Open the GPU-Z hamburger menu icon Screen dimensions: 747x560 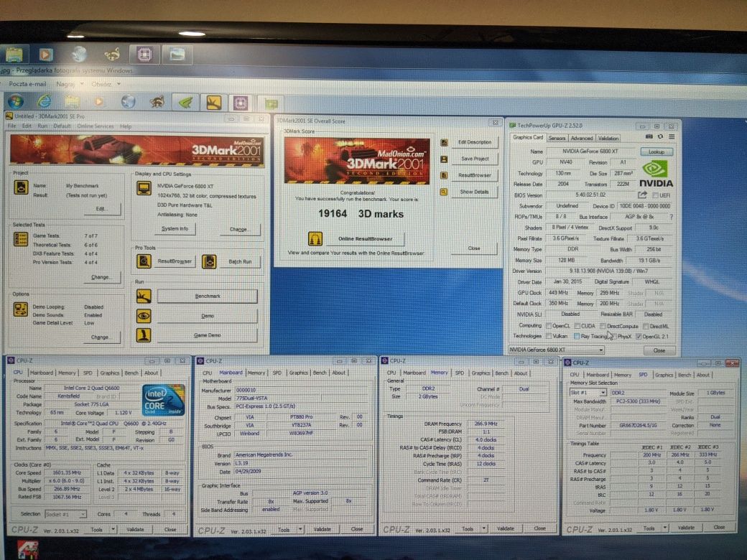(x=672, y=136)
